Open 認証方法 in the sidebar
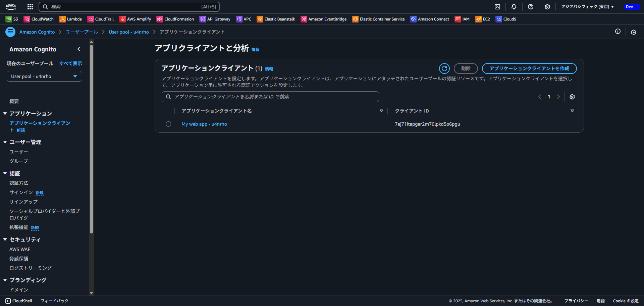This screenshot has width=644, height=306. pyautogui.click(x=19, y=183)
